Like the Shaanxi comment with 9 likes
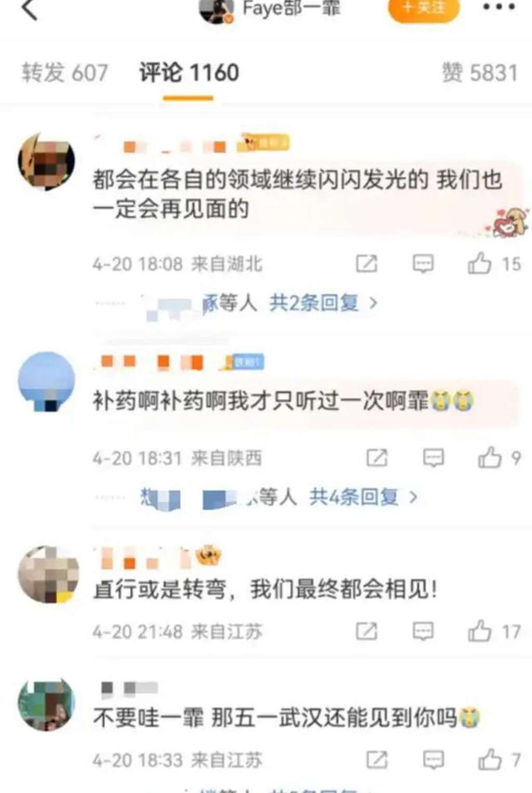The width and height of the screenshot is (532, 793). (490, 458)
